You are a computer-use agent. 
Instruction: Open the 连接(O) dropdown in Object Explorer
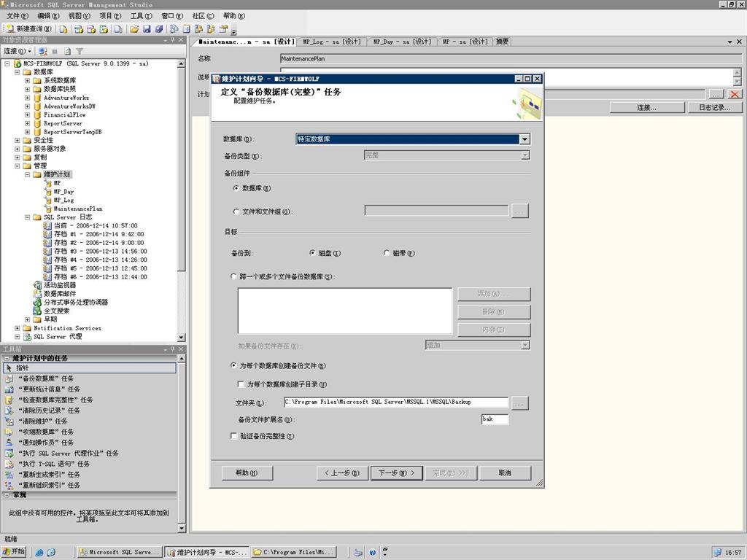point(18,51)
